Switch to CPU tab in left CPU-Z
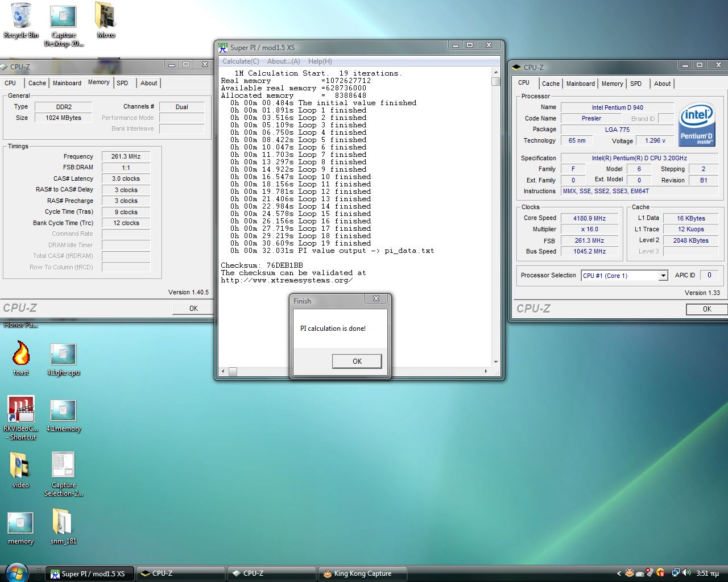 (11, 83)
